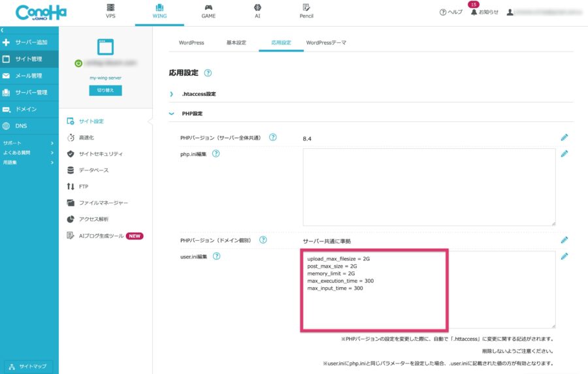Collapse the left sidebar with the arrow

point(2,30)
